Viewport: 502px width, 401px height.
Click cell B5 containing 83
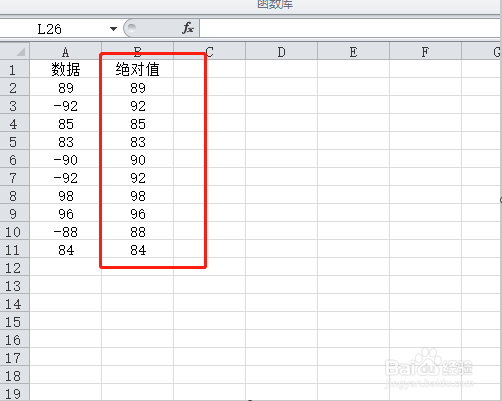[x=138, y=141]
